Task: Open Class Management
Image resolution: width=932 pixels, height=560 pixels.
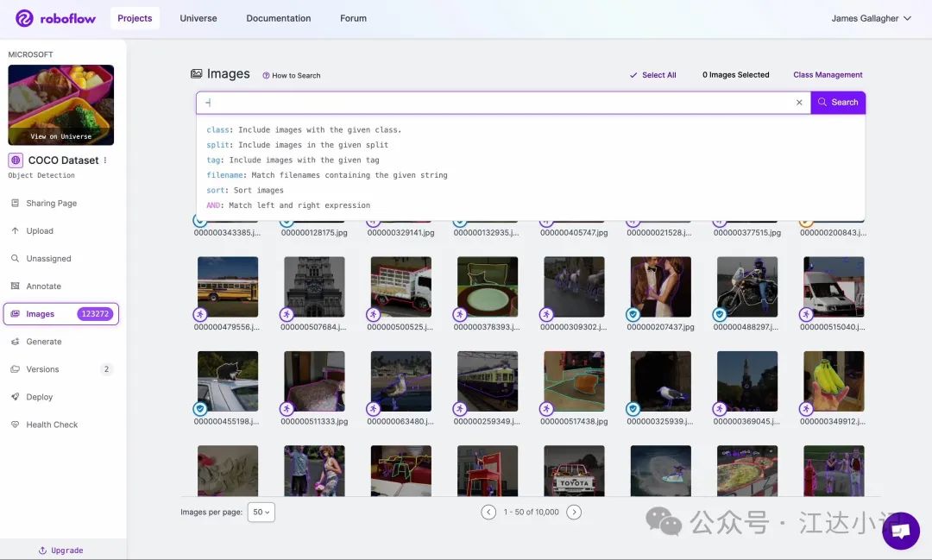Action: click(828, 75)
